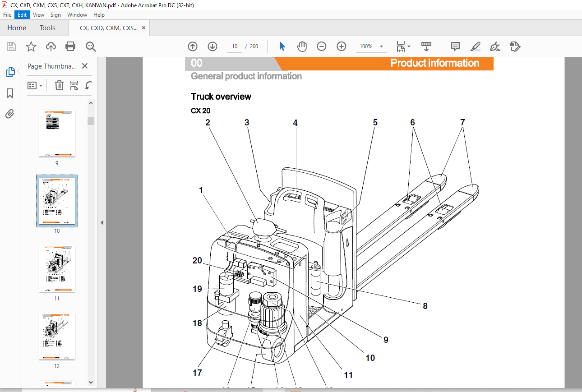Zoom out with minus button

pyautogui.click(x=322, y=46)
